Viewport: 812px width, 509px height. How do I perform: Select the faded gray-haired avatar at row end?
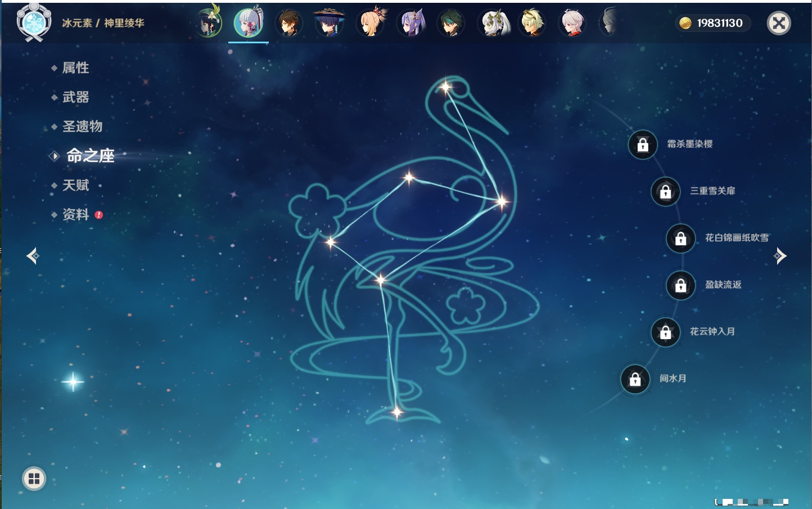pyautogui.click(x=610, y=22)
